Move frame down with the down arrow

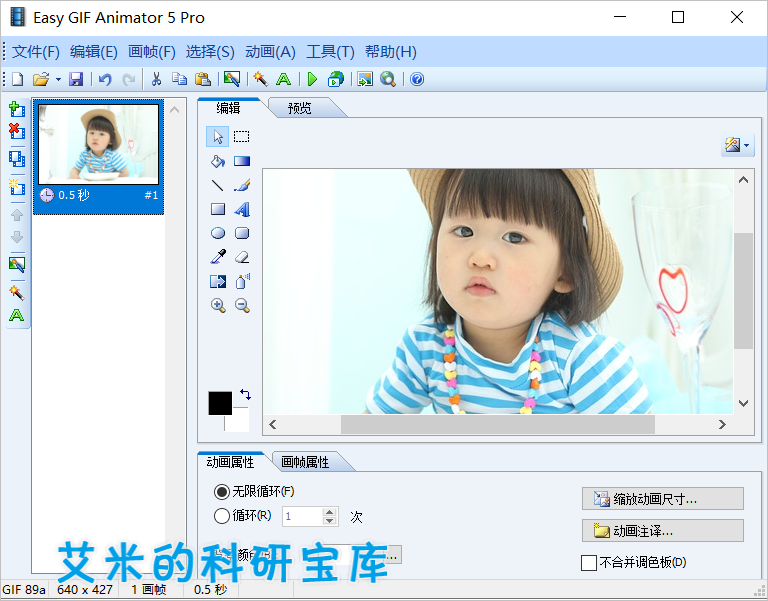click(17, 238)
